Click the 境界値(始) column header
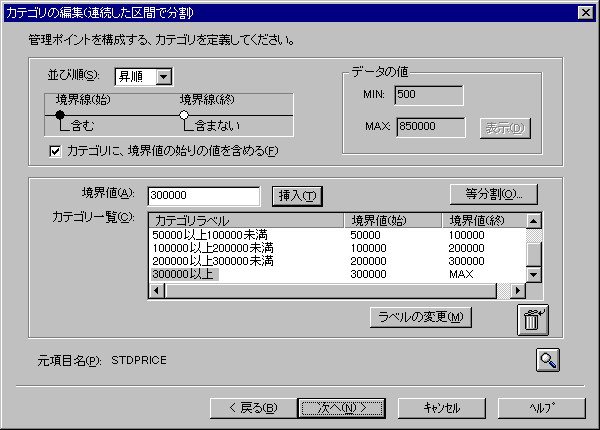This screenshot has width=600, height=430. pyautogui.click(x=393, y=221)
